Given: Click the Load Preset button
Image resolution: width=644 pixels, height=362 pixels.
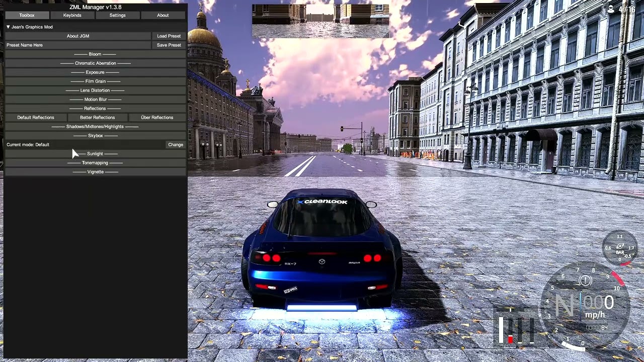Looking at the screenshot, I should (x=169, y=36).
